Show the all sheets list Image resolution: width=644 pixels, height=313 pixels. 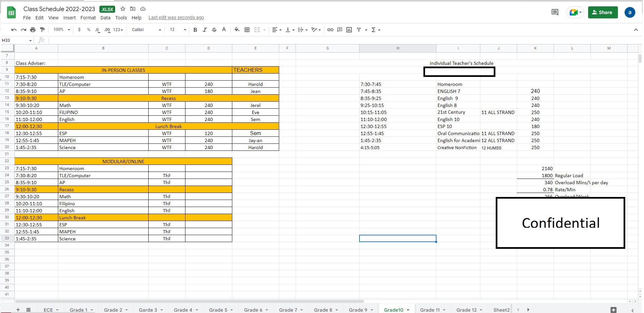pos(28,310)
